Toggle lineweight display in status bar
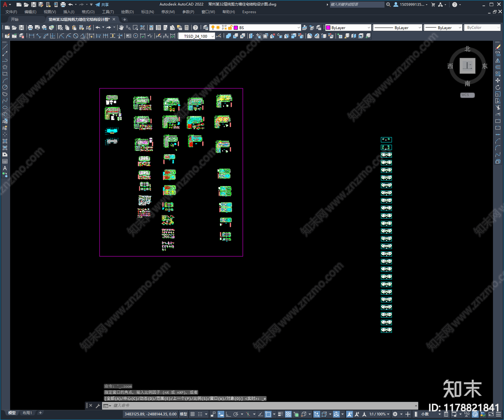This screenshot has width=504, height=420. (280, 414)
